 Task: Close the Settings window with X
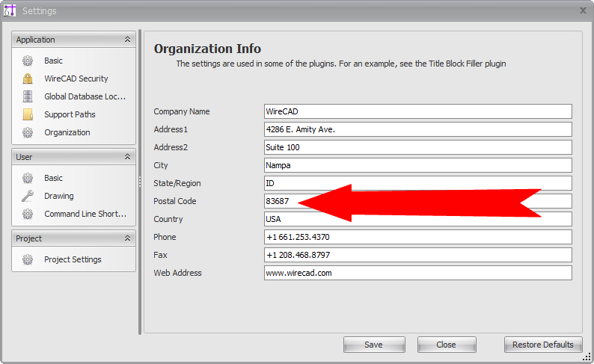583,10
